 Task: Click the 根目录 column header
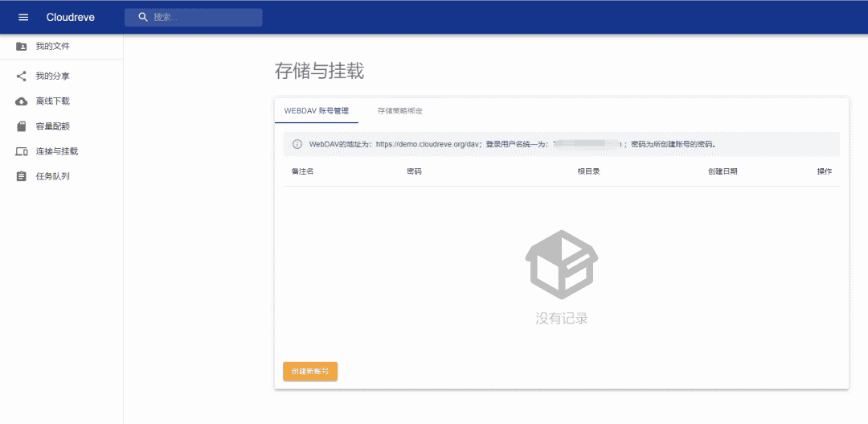click(589, 171)
